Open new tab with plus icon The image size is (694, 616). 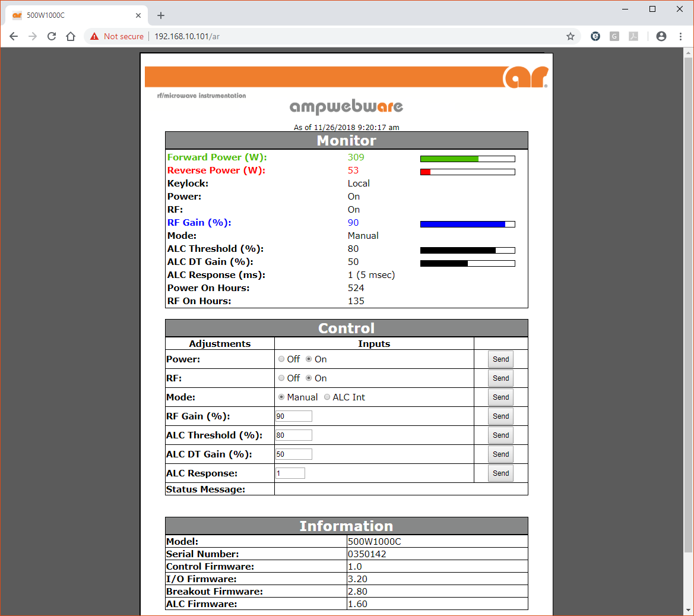[161, 15]
